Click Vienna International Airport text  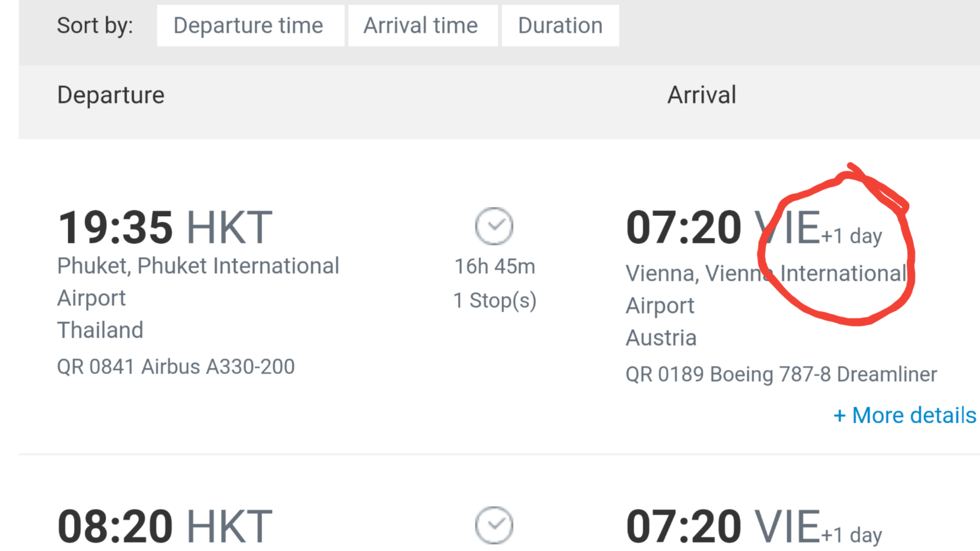pos(766,289)
